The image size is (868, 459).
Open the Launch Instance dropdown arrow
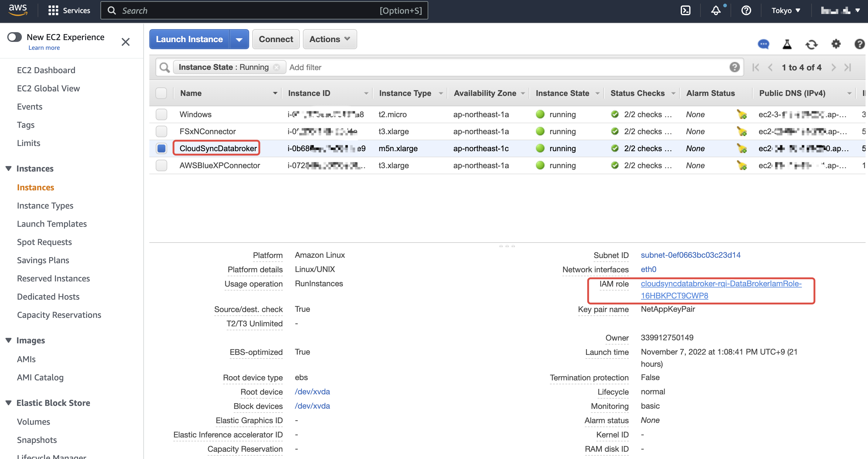click(239, 39)
